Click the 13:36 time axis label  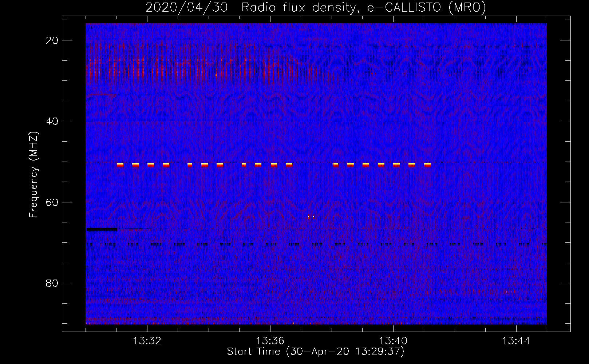(x=270, y=341)
